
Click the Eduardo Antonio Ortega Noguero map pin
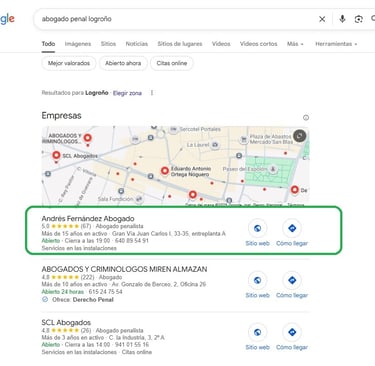click(x=165, y=171)
